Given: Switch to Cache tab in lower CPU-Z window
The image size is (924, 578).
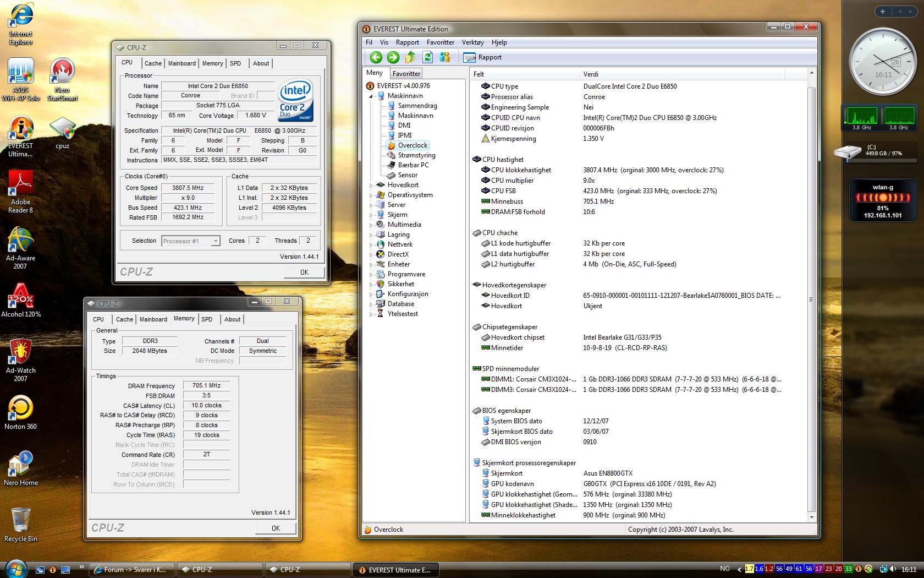Looking at the screenshot, I should point(124,319).
